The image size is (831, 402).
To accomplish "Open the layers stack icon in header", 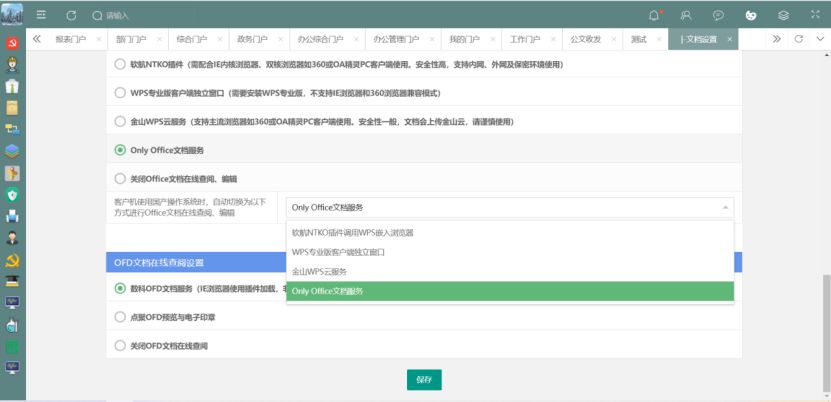I will (x=783, y=16).
